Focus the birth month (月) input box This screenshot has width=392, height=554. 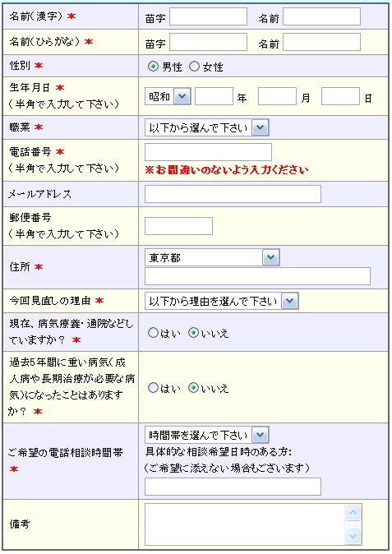[x=277, y=96]
